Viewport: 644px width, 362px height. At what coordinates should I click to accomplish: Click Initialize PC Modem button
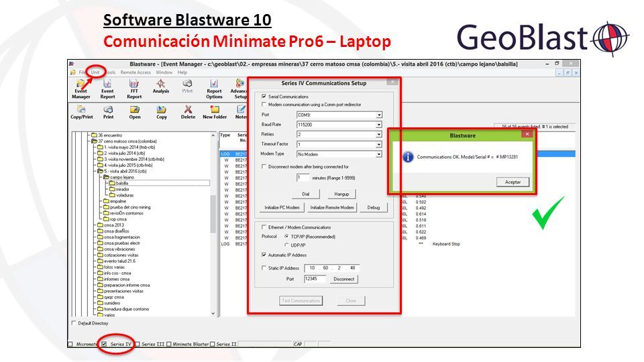282,208
